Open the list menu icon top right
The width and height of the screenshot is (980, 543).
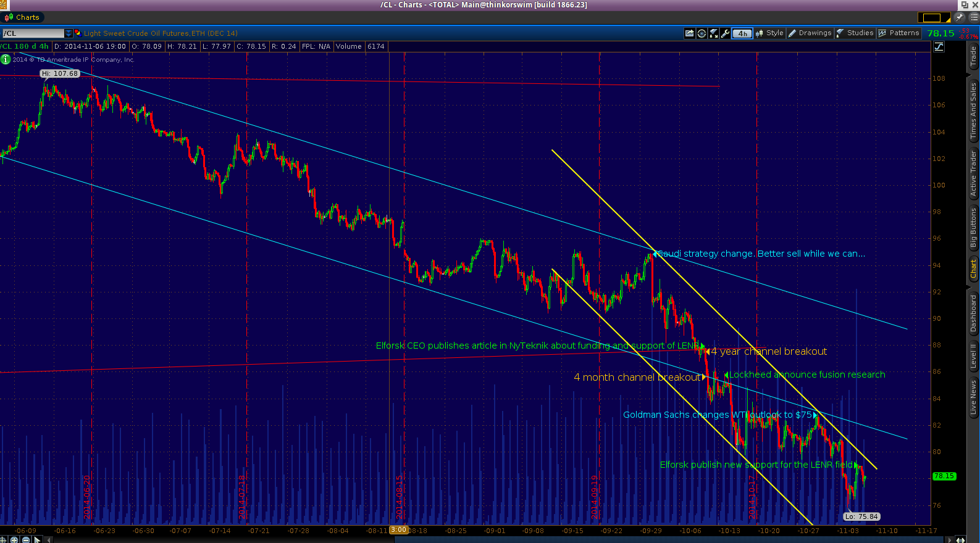pos(974,17)
